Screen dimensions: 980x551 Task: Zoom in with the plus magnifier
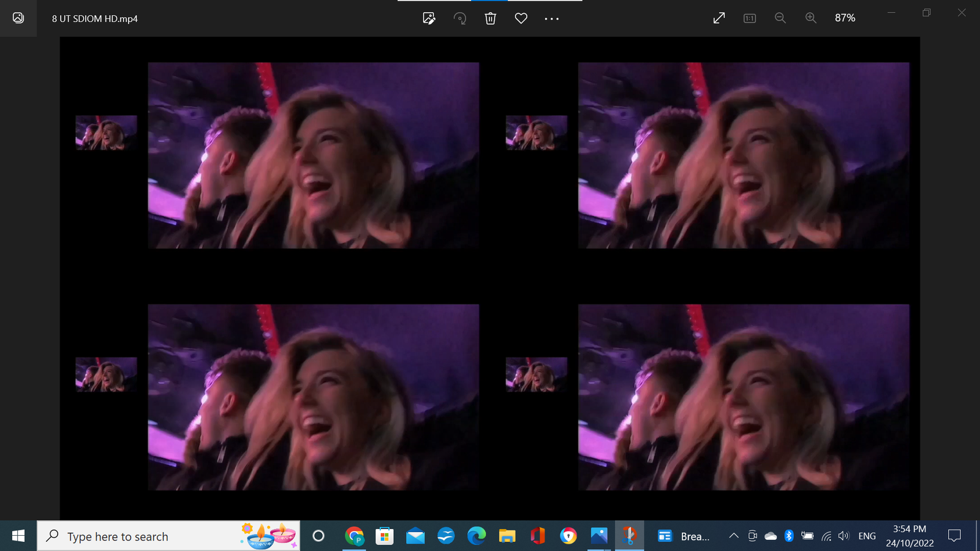(x=811, y=18)
